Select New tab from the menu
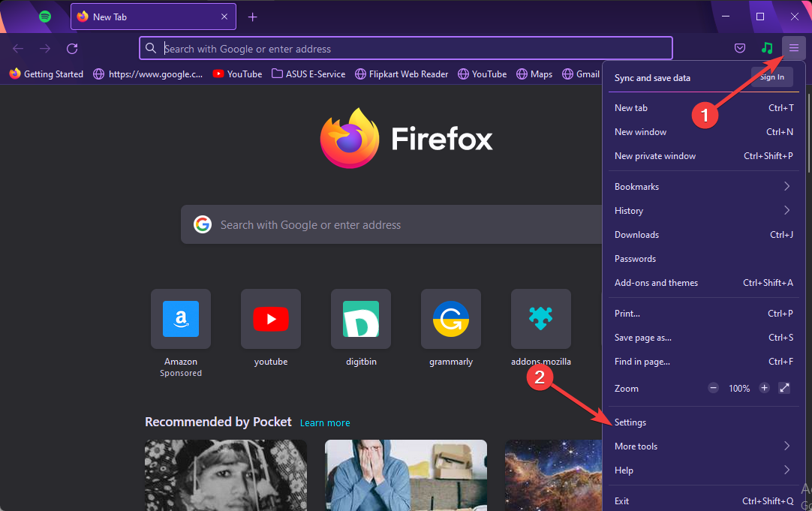Image resolution: width=812 pixels, height=511 pixels. (x=703, y=108)
